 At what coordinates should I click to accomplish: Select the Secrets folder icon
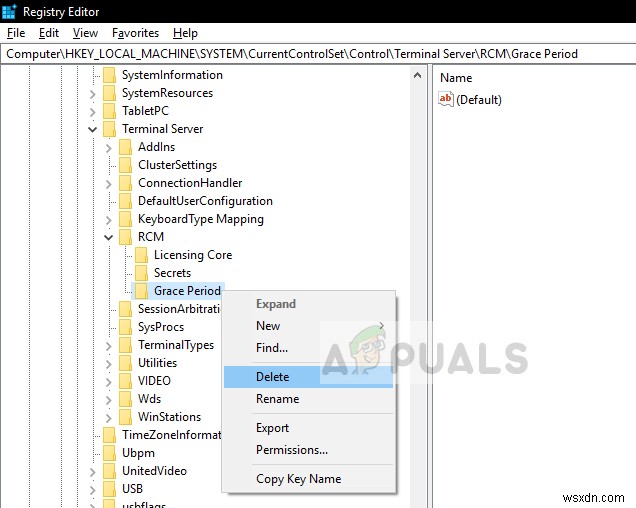click(x=142, y=273)
